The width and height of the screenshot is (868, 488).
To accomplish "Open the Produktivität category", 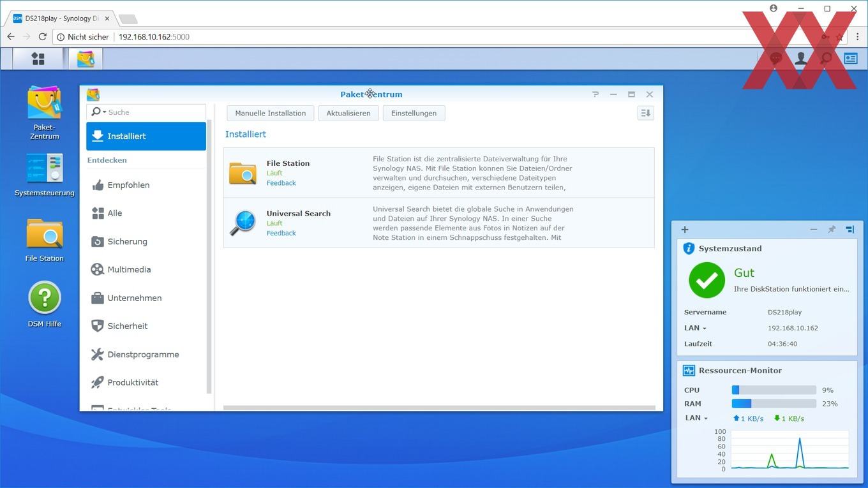I will (x=146, y=382).
